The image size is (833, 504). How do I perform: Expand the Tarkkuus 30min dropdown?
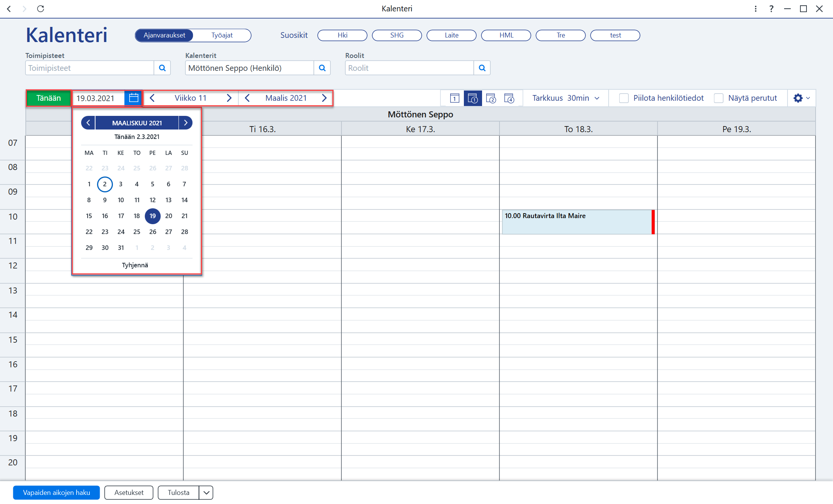566,98
